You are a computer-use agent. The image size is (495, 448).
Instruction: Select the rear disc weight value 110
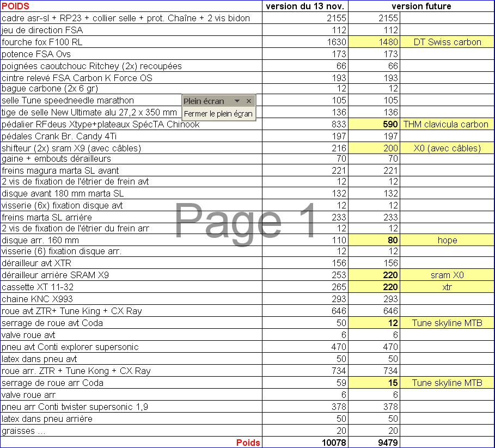(305, 240)
